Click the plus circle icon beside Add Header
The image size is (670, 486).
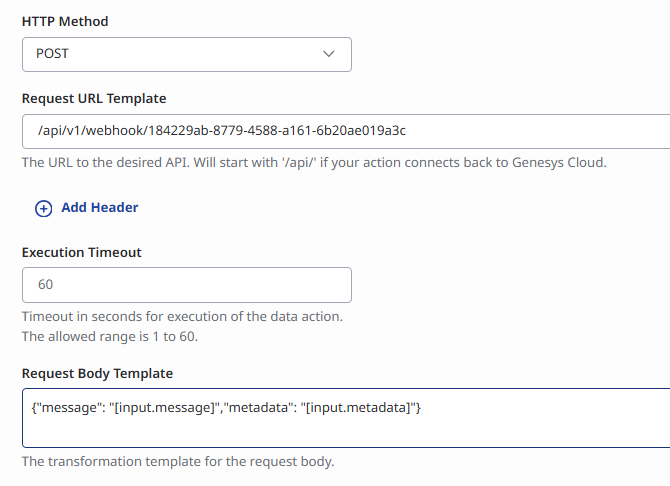[44, 208]
